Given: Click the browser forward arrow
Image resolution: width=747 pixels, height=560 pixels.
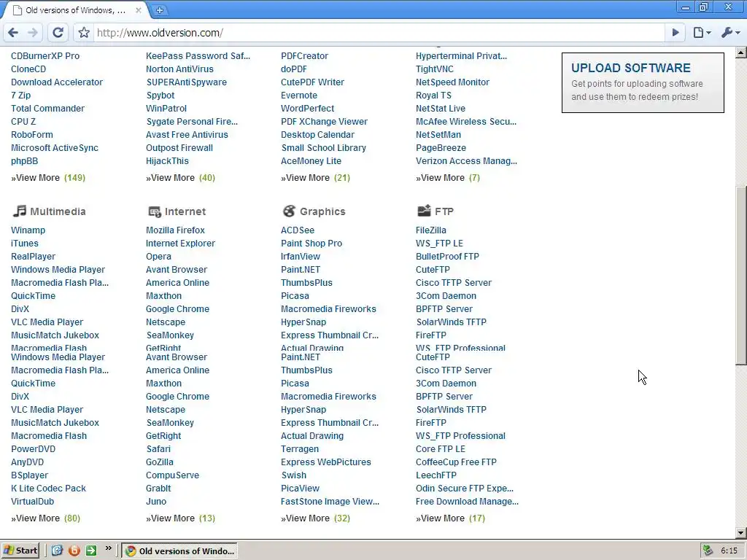Looking at the screenshot, I should click(32, 32).
